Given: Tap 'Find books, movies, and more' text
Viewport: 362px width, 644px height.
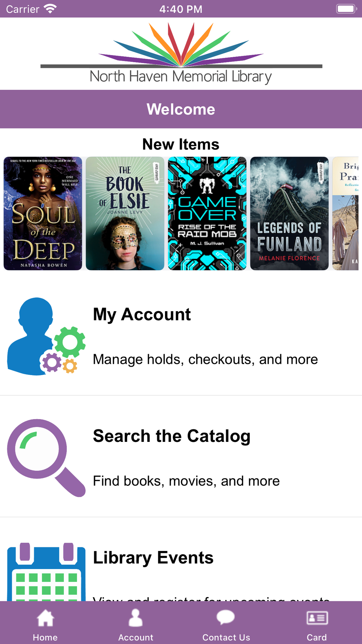Looking at the screenshot, I should [186, 481].
